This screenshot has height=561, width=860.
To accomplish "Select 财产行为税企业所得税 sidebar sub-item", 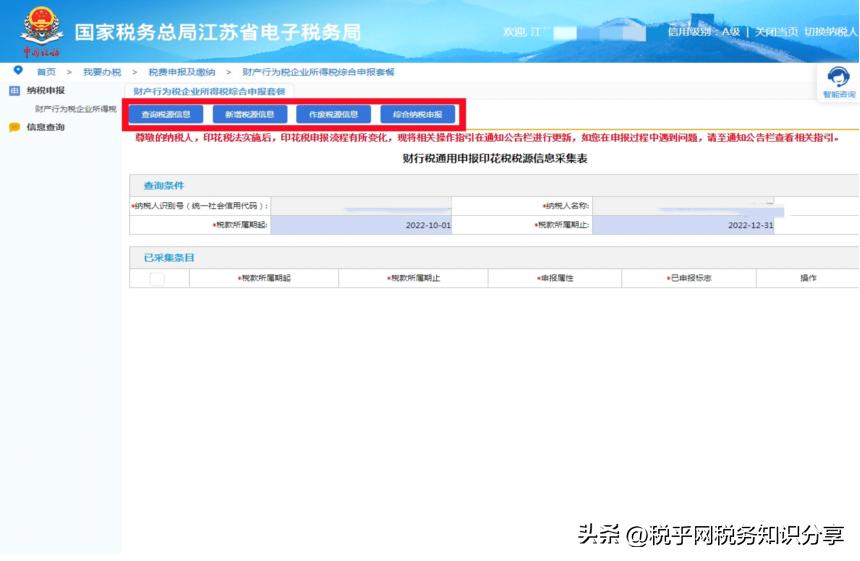I will coord(76,109).
